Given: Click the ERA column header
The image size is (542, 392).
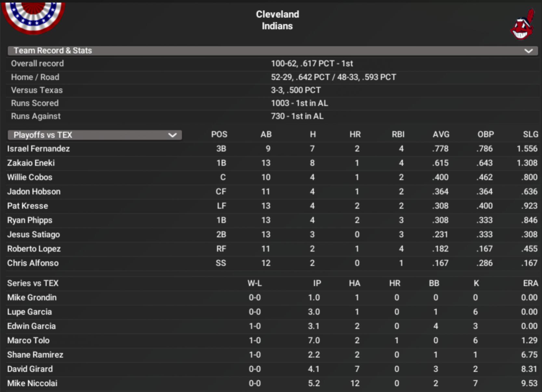Looking at the screenshot, I should 530,283.
